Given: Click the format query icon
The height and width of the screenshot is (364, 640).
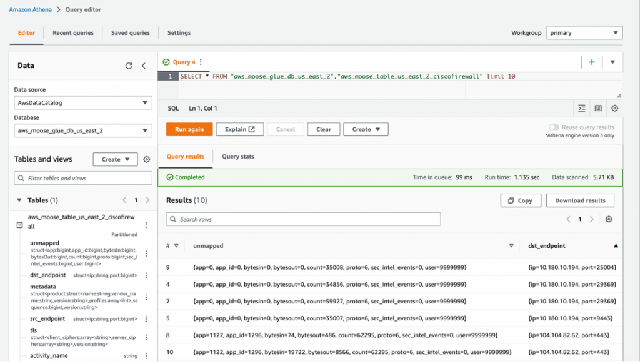Looking at the screenshot, I should [582, 108].
